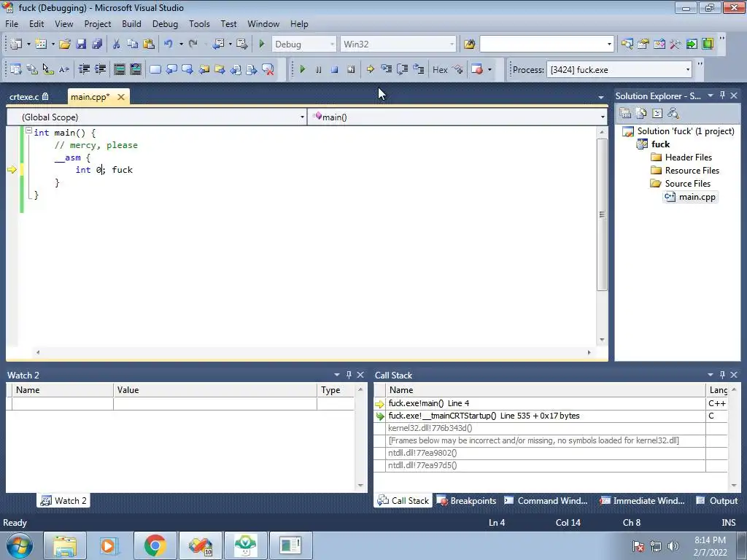The image size is (747, 560).
Task: Collapse the int main() code outline
Action: point(28,131)
